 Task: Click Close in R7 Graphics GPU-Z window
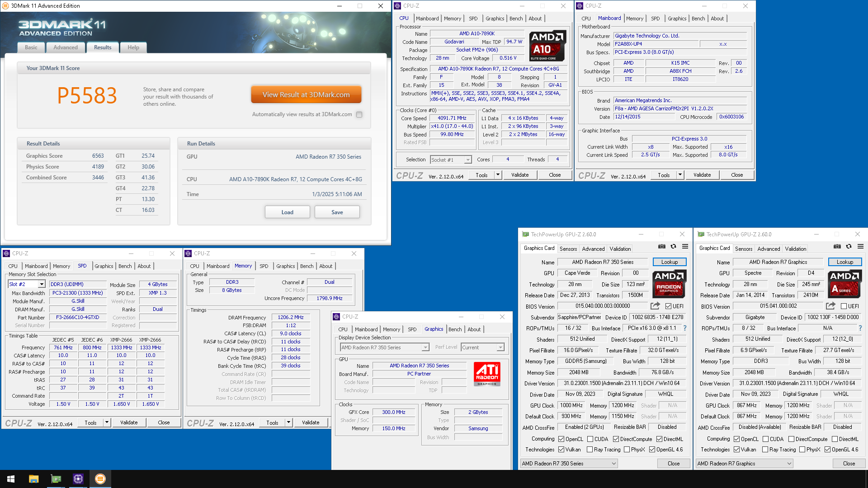(x=849, y=463)
